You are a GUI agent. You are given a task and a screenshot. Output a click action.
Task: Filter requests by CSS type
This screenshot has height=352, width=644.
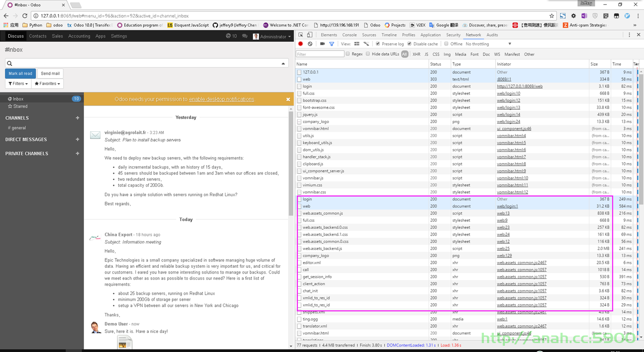(x=436, y=54)
